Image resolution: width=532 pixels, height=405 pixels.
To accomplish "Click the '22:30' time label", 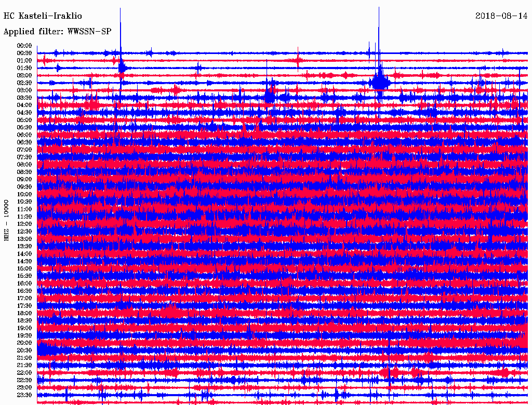I will pyautogui.click(x=24, y=380).
